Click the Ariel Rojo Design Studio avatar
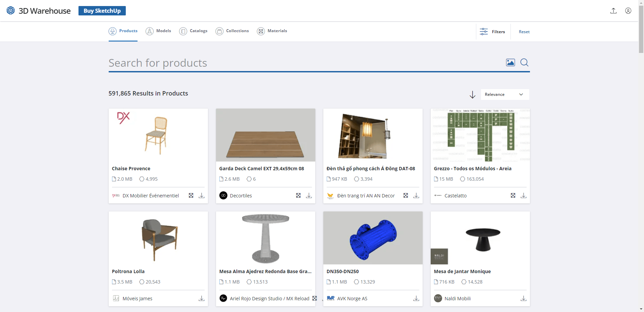The image size is (644, 312). tap(223, 298)
